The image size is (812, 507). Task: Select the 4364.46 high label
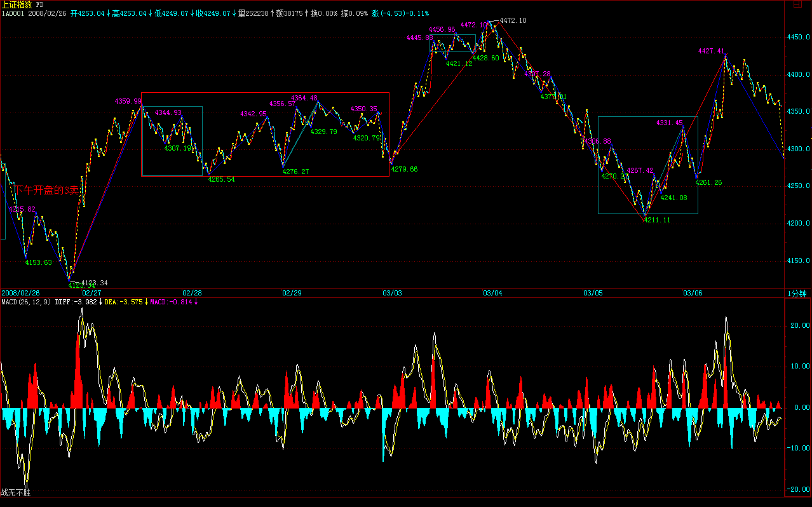(x=304, y=98)
